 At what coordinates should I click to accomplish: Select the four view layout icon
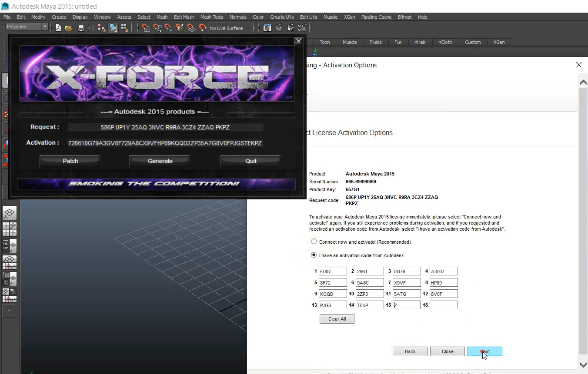point(10,229)
